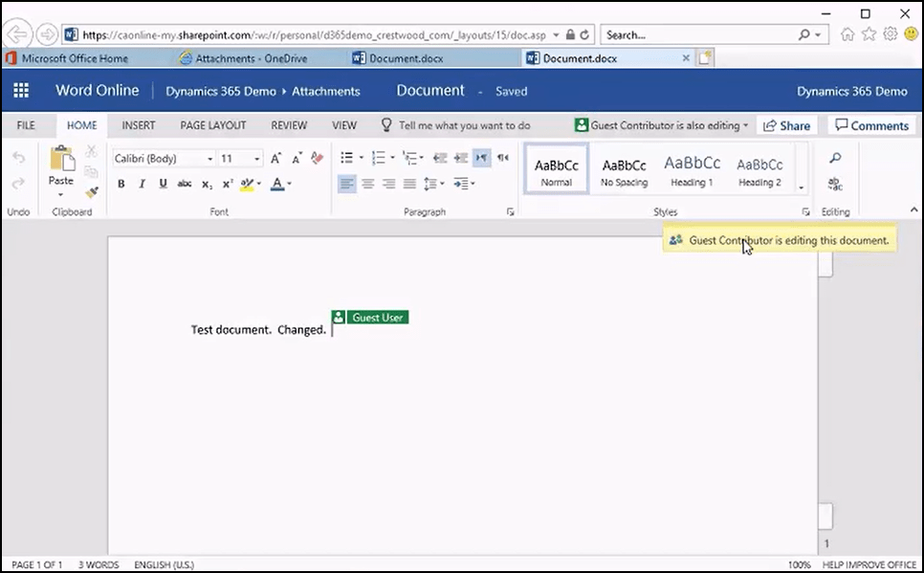This screenshot has height=573, width=924.
Task: Open the Calibri font name dropdown
Action: click(x=209, y=158)
